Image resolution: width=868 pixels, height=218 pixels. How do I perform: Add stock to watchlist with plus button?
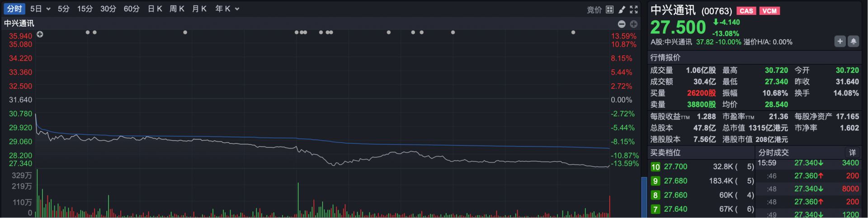tap(840, 42)
